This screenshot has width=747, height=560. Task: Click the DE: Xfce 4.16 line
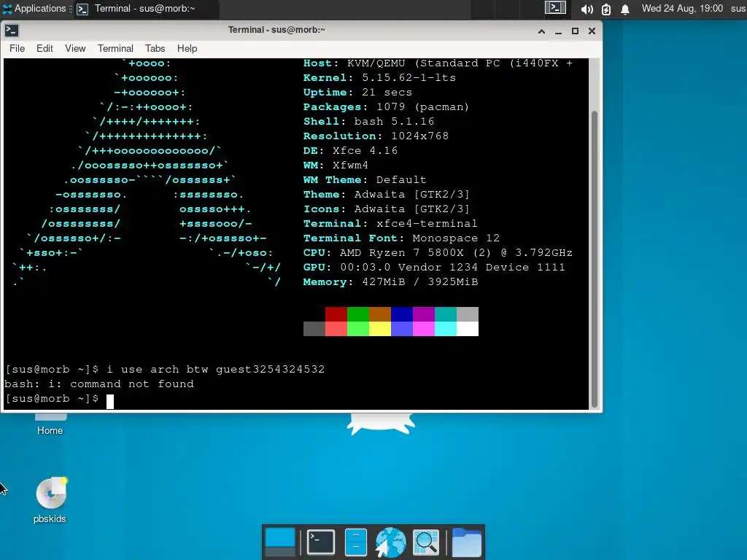(350, 150)
